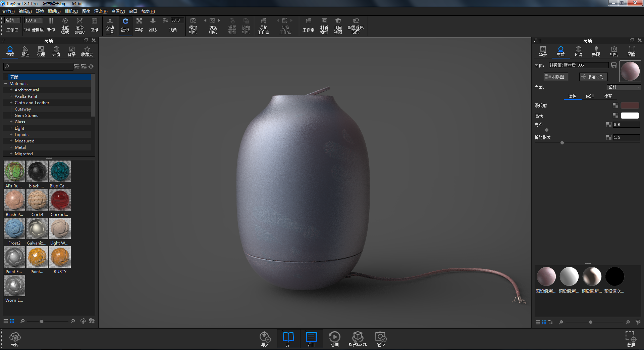644x350 pixels.
Task: Expand the Metal materials category
Action: (x=10, y=147)
